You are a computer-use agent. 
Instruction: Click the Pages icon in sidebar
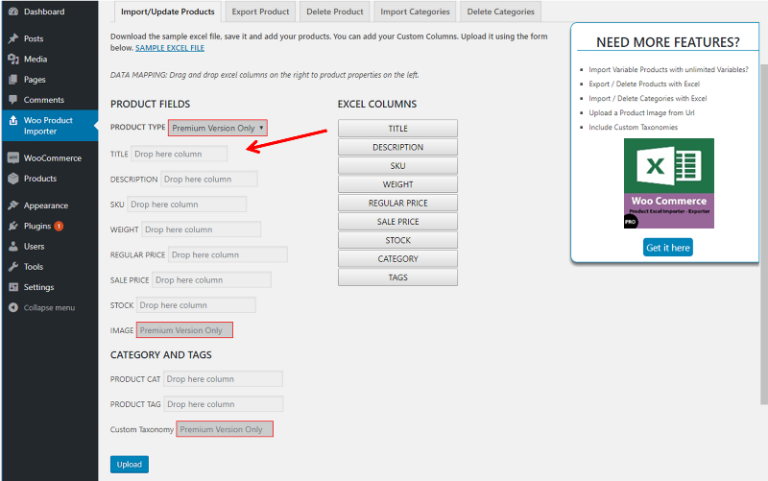coord(13,79)
